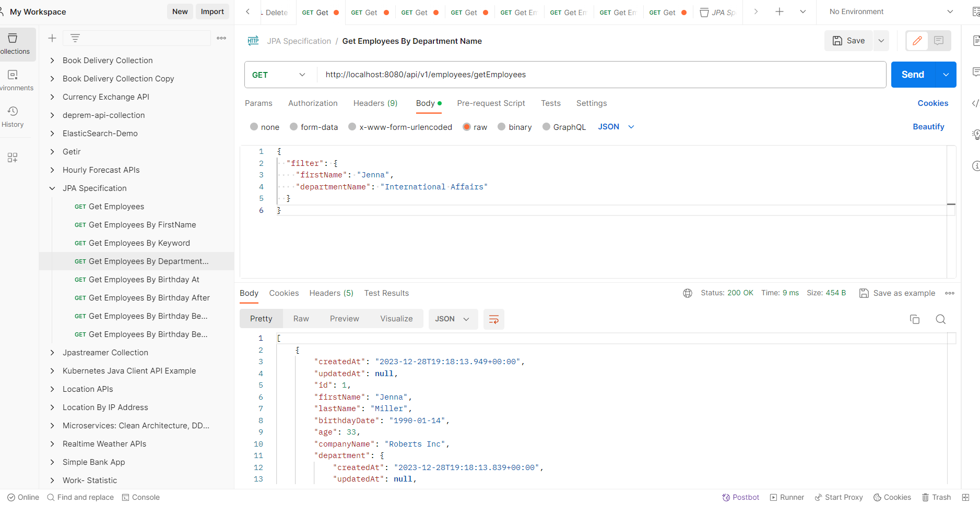This screenshot has height=505, width=980.
Task: Select the form-data body type radio button
Action: pyautogui.click(x=294, y=127)
